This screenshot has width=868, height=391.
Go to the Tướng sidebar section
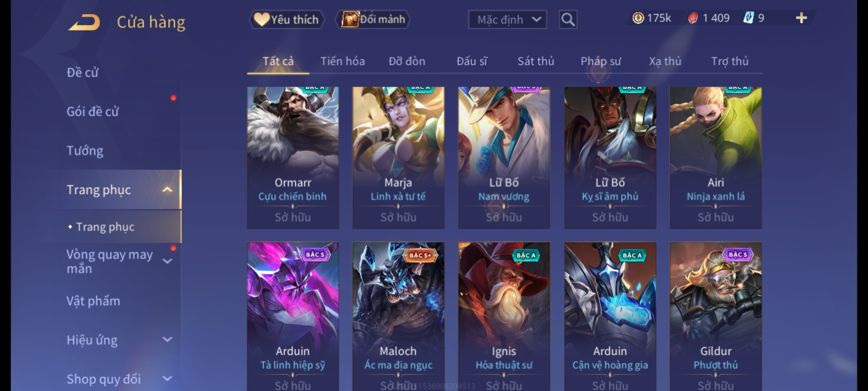click(x=85, y=151)
